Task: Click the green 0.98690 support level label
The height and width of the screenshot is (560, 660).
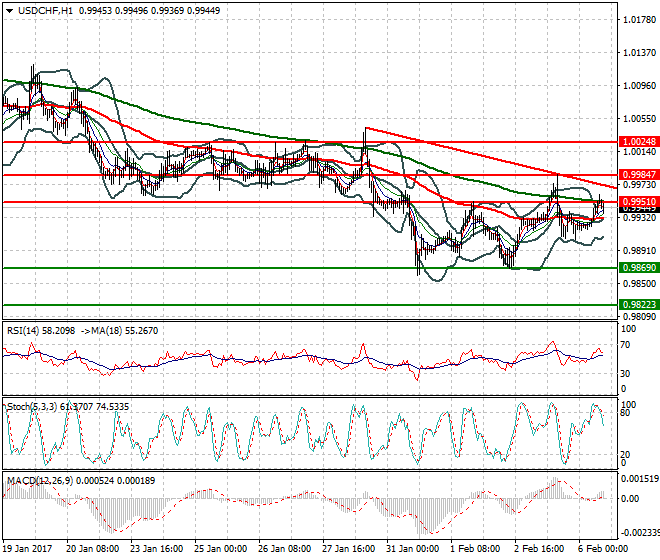Action: 639,268
